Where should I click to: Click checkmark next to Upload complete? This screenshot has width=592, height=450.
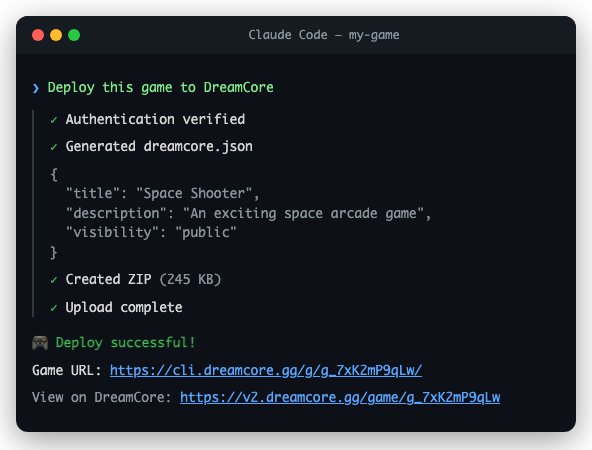[x=54, y=308]
